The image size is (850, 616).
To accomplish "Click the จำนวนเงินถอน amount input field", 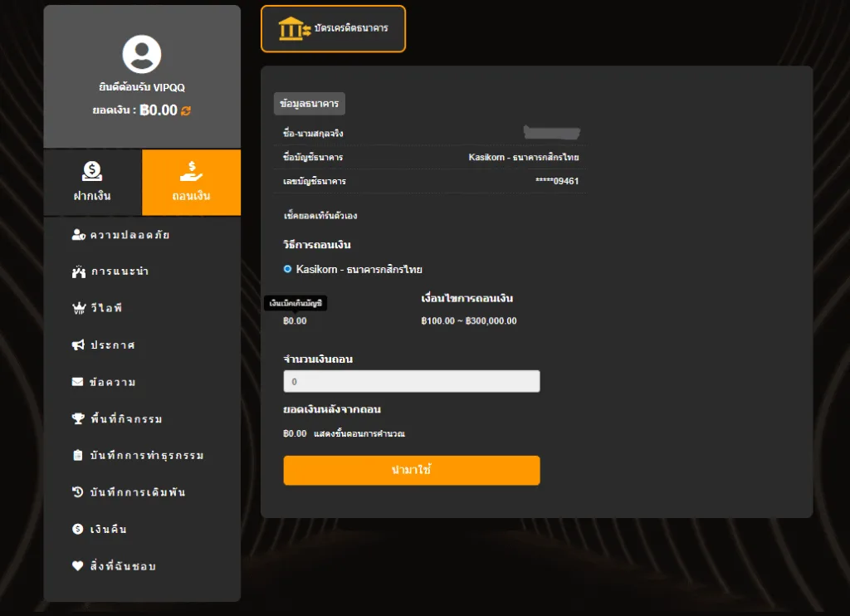I will click(x=412, y=381).
